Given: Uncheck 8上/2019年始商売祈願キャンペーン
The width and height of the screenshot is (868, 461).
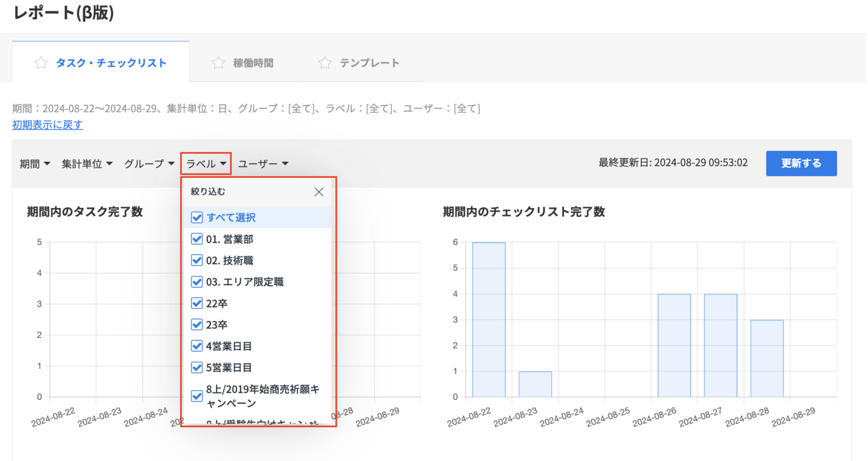Looking at the screenshot, I should tap(197, 397).
